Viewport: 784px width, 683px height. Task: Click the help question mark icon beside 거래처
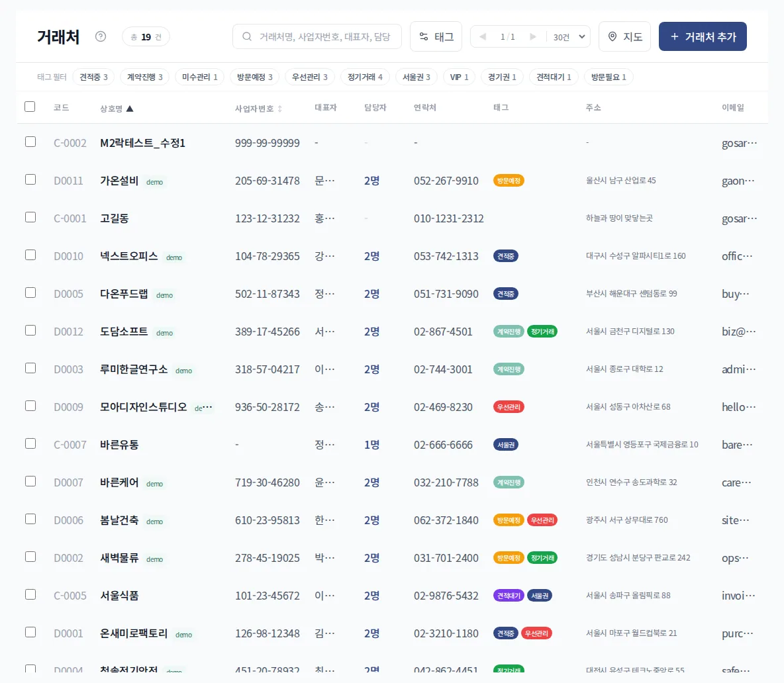[101, 36]
